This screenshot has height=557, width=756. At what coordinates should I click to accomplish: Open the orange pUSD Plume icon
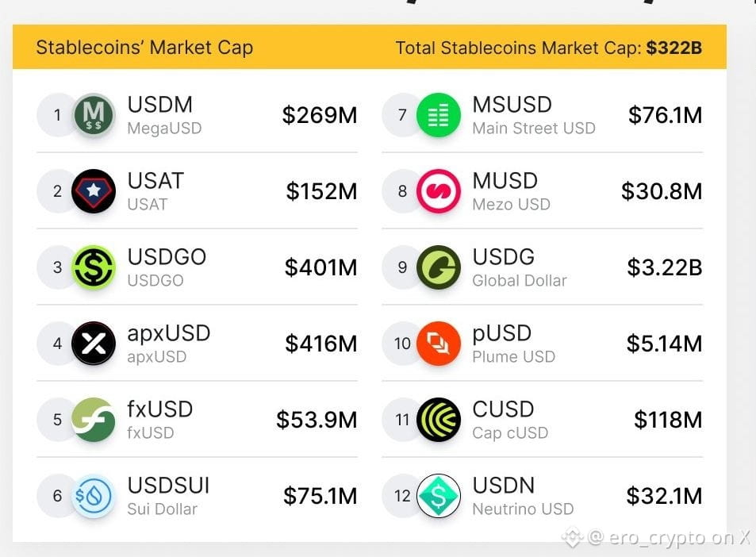(438, 344)
